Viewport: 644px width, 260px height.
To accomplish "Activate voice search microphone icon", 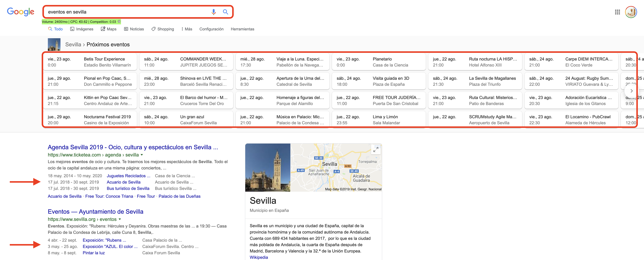I will tap(214, 12).
